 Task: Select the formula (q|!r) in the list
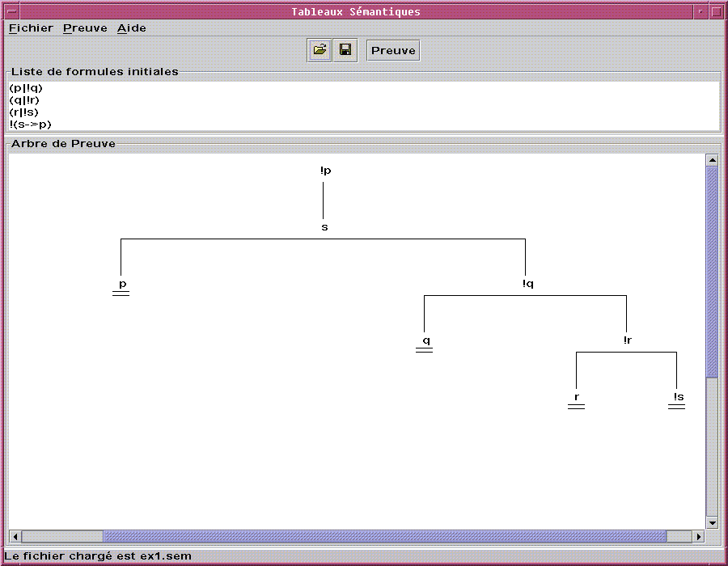click(24, 99)
